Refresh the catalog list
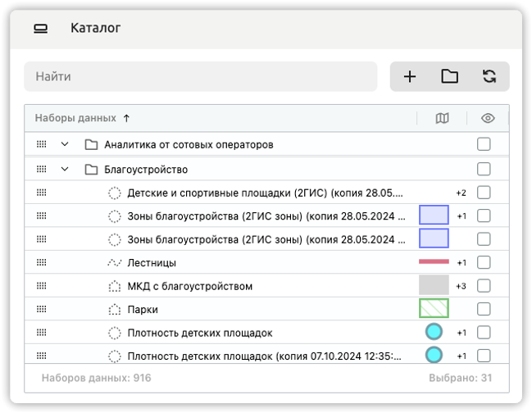 [x=489, y=76]
